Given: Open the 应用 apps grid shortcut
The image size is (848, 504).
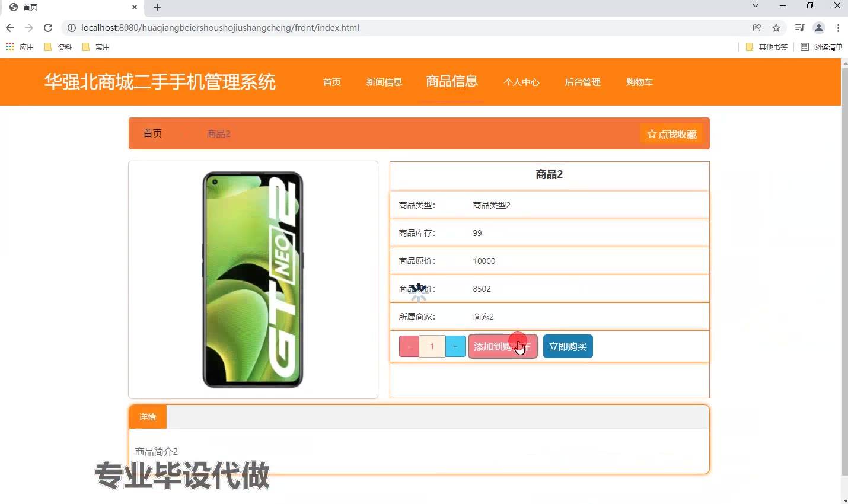Looking at the screenshot, I should pyautogui.click(x=20, y=47).
